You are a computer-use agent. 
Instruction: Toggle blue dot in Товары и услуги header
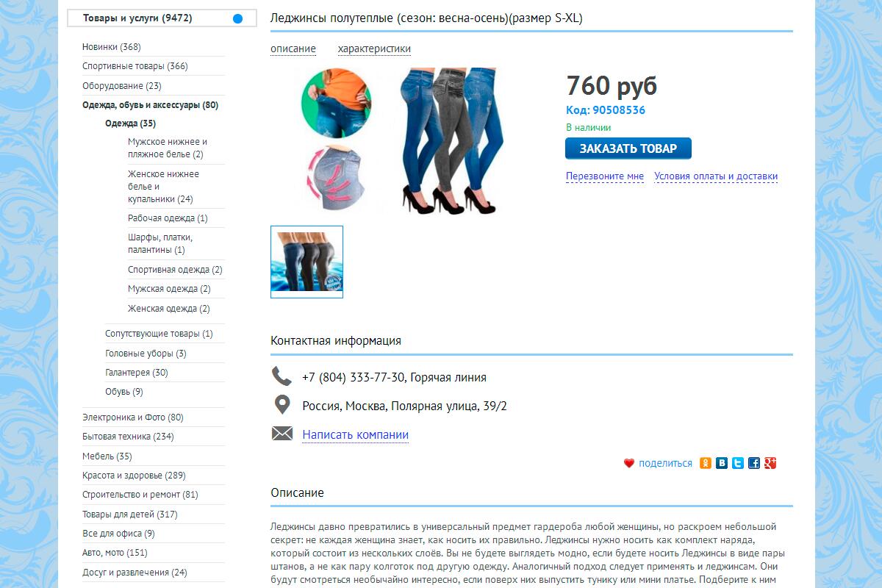[x=237, y=18]
